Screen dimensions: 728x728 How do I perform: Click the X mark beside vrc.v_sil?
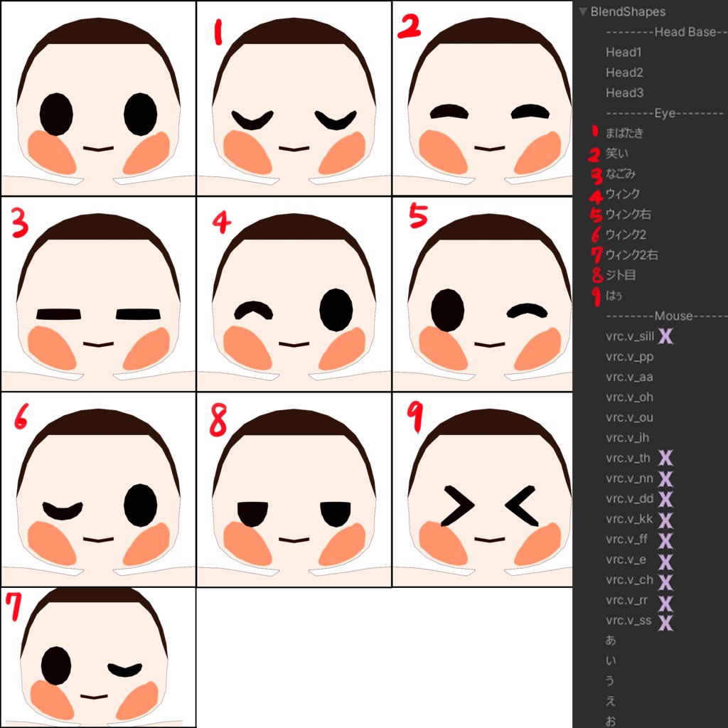(x=665, y=336)
